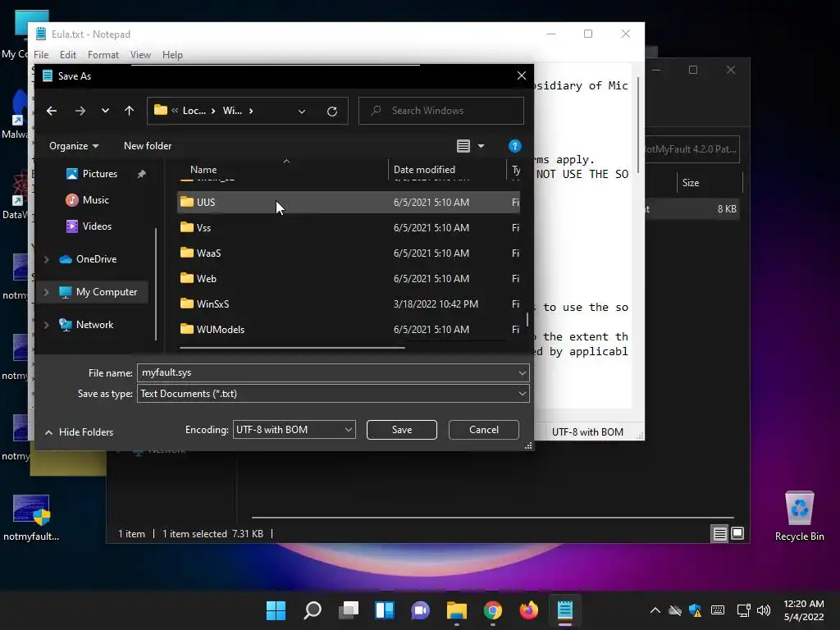Switch Explorer window to large icons view

point(737,533)
